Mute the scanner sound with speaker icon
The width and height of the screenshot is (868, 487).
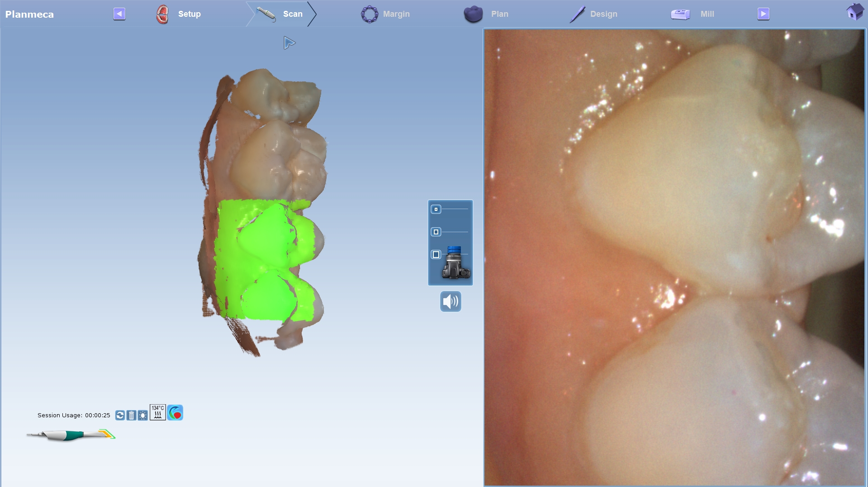[451, 301]
